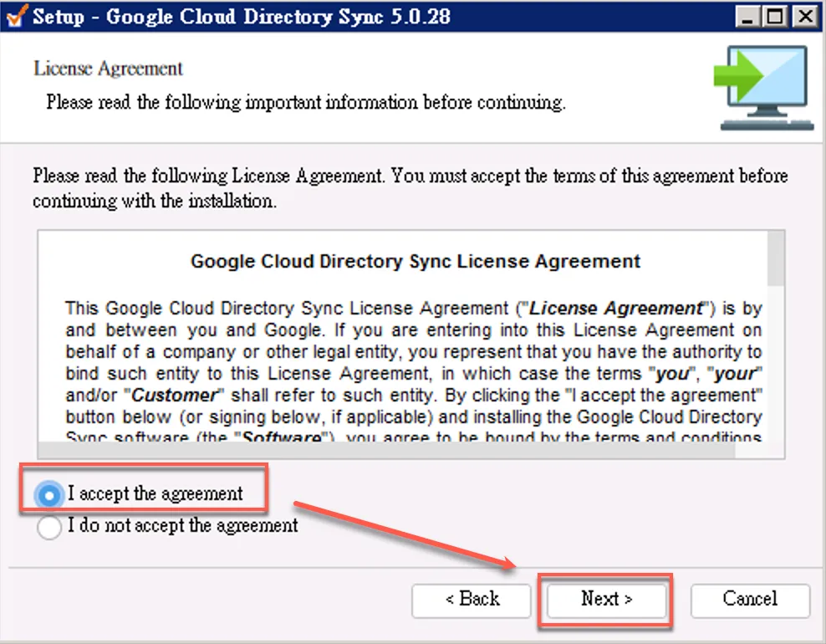Image resolution: width=826 pixels, height=644 pixels.
Task: Click the license text vertical scrollbar thumb
Action: point(776,258)
